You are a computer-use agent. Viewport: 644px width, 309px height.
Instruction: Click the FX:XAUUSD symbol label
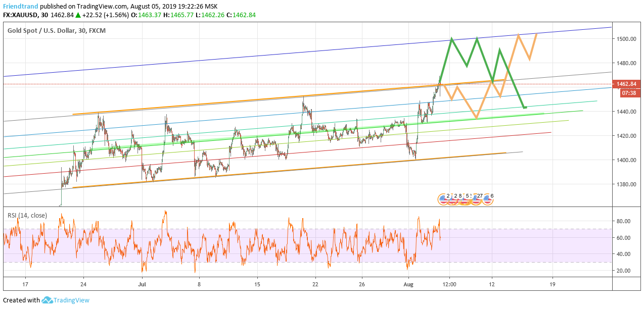click(21, 15)
